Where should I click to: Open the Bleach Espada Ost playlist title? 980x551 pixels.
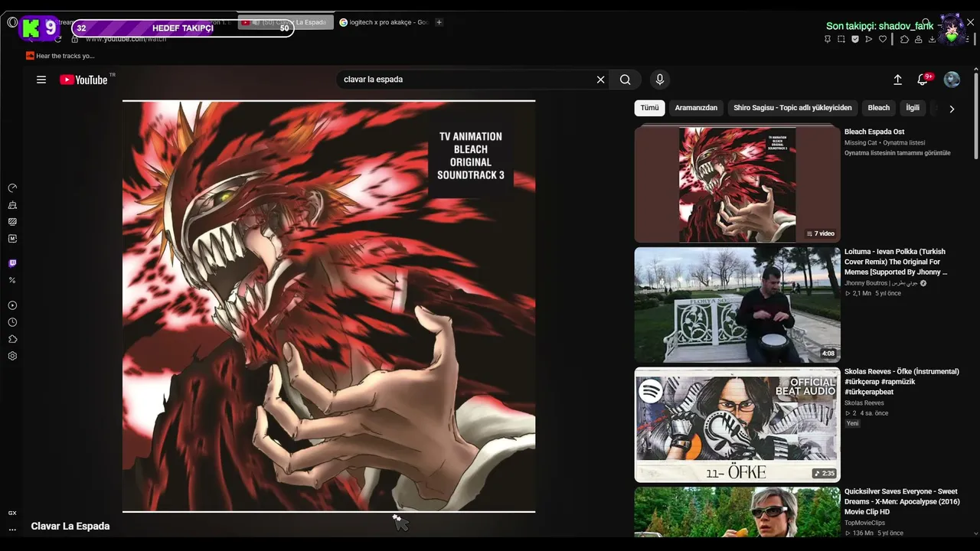(874, 132)
